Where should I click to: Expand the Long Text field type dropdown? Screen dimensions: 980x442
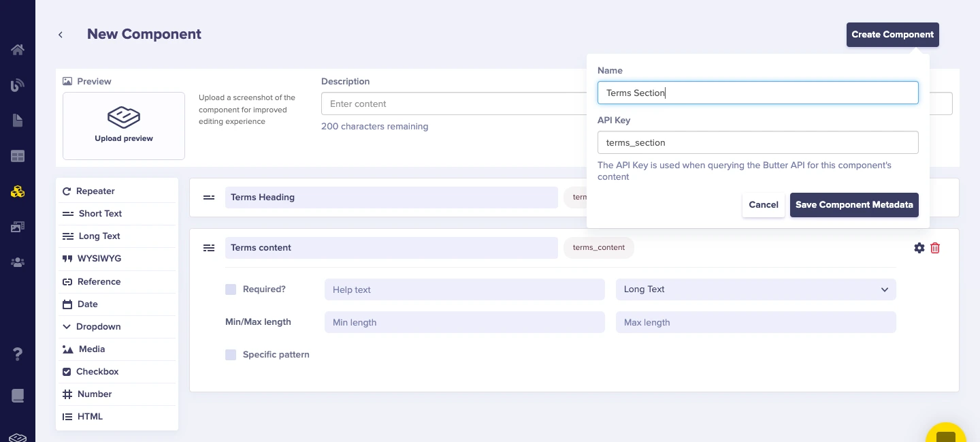tap(755, 289)
